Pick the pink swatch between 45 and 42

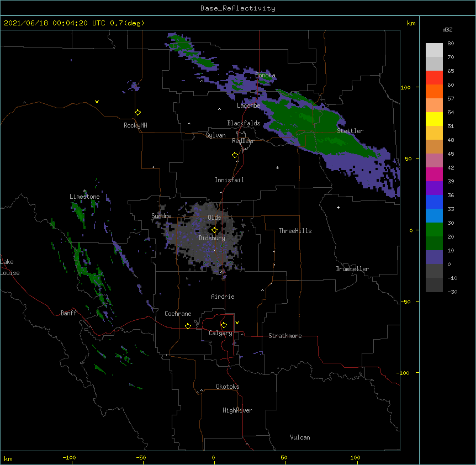434,161
